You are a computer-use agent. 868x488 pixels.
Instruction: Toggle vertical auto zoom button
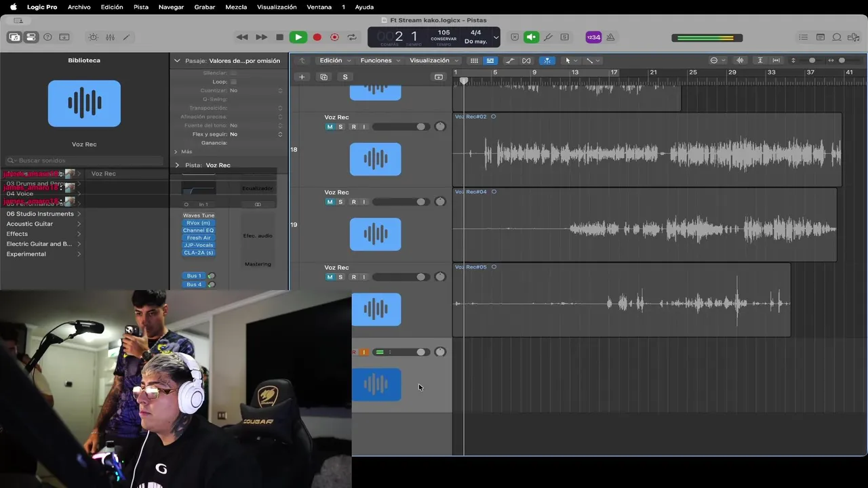click(x=760, y=60)
